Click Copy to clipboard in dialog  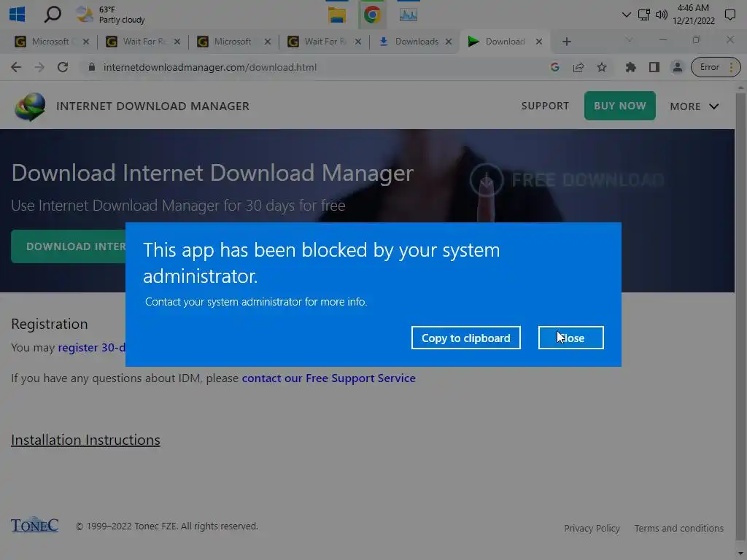point(466,338)
